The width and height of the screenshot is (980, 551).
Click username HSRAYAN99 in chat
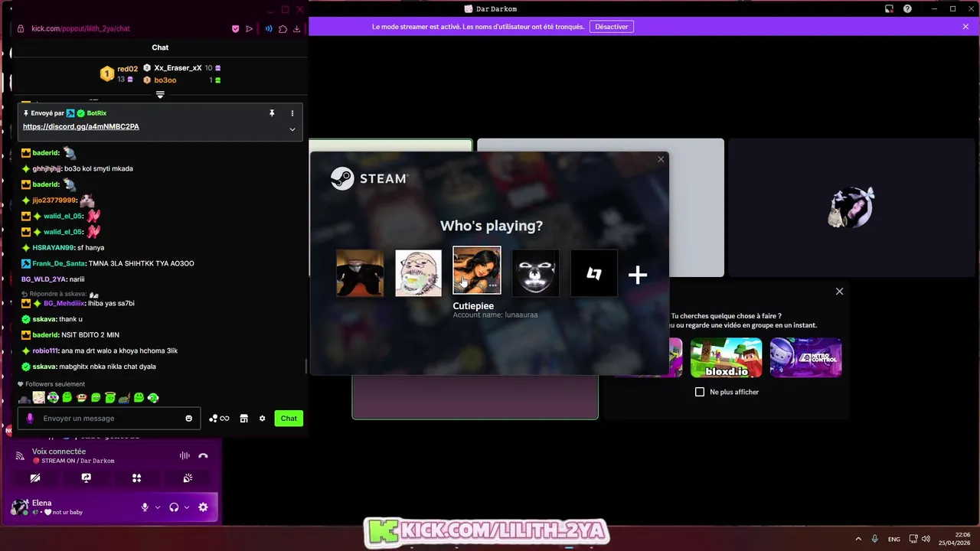[x=53, y=248]
